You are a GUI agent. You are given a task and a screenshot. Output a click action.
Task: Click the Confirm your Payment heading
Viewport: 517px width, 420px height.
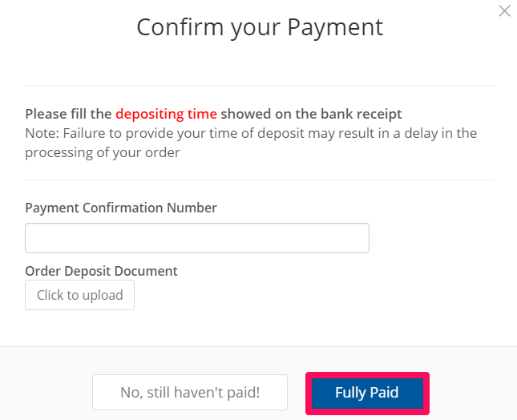[260, 28]
